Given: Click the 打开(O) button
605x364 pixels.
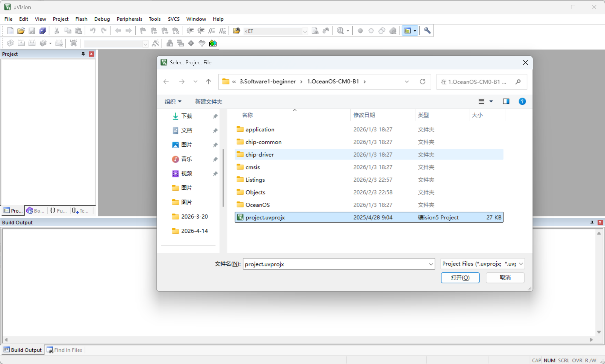Looking at the screenshot, I should tap(460, 278).
